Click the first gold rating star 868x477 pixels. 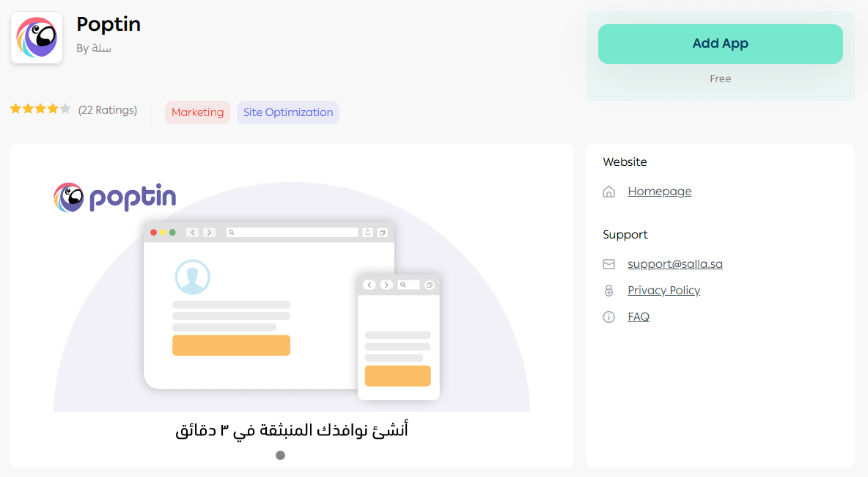[15, 109]
